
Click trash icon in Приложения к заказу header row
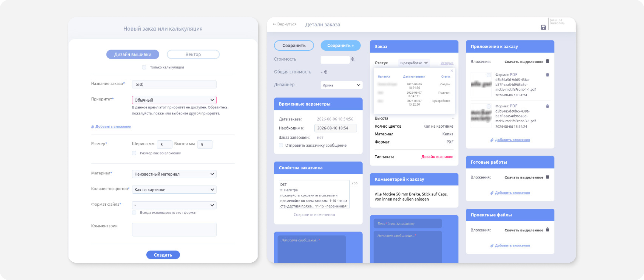547,61
